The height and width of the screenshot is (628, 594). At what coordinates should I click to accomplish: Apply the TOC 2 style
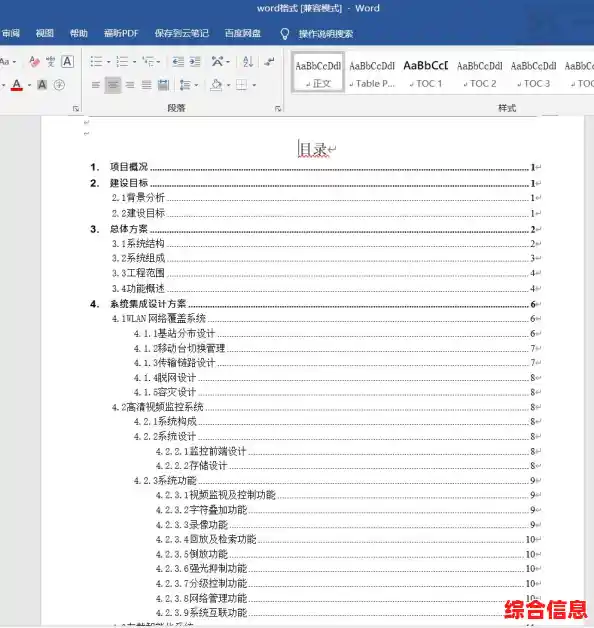(479, 73)
